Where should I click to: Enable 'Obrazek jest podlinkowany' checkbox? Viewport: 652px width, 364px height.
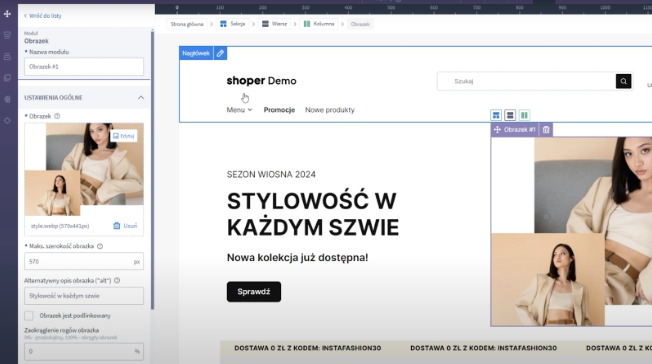[x=29, y=316]
